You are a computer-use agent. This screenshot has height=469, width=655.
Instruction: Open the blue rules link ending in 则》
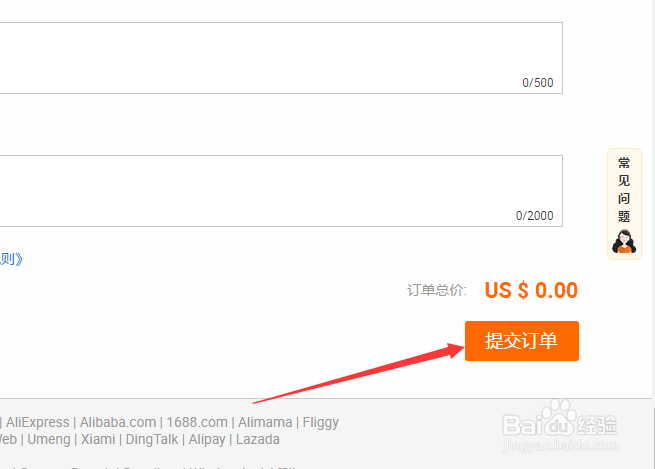point(11,259)
